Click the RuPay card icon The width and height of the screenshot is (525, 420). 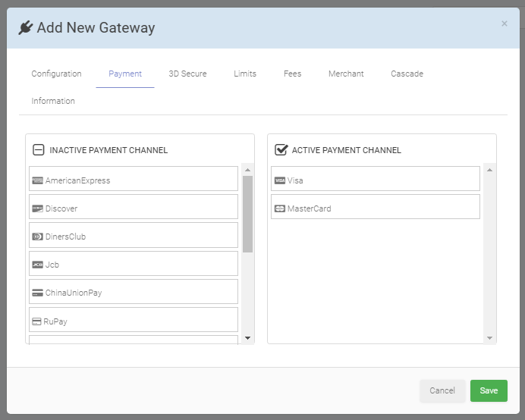(36, 321)
